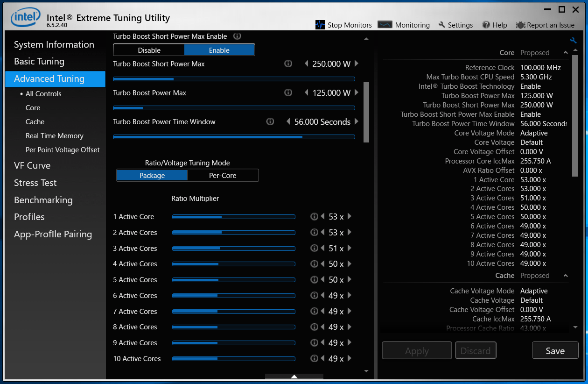
Task: Collapse the Core Proposed section
Action: 566,52
